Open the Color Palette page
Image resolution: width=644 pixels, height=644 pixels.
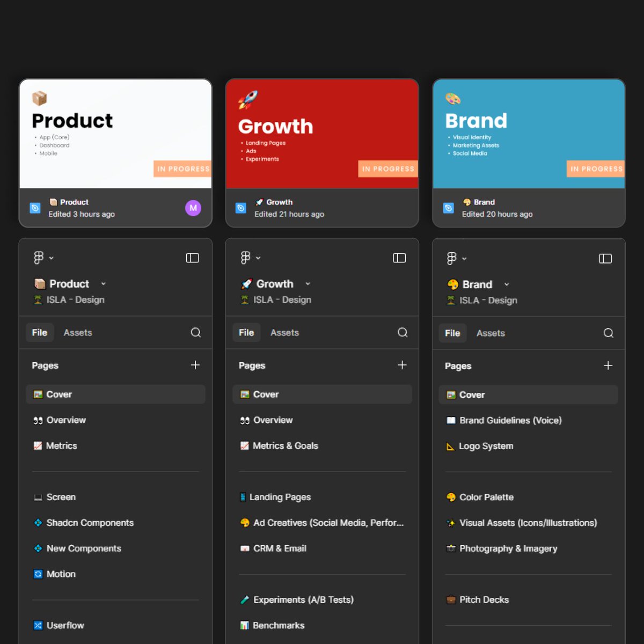(528, 497)
